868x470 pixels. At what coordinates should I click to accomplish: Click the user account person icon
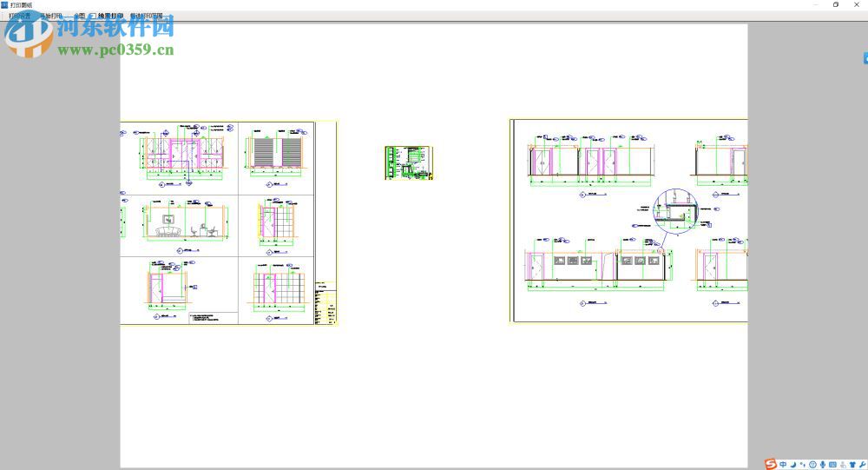click(843, 465)
